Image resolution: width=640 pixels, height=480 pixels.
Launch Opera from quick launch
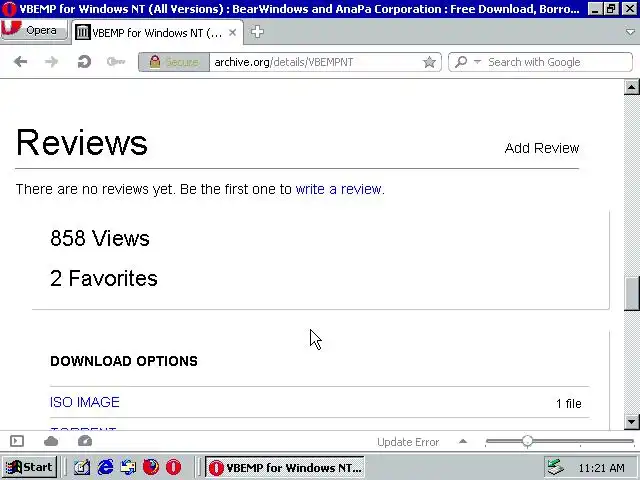pos(173,467)
